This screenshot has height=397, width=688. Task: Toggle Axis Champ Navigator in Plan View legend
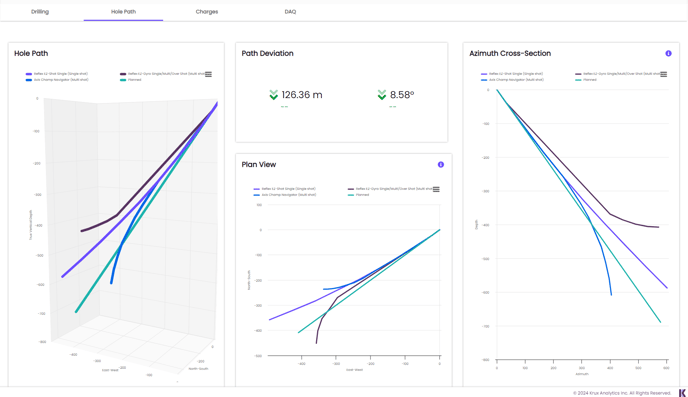point(284,195)
